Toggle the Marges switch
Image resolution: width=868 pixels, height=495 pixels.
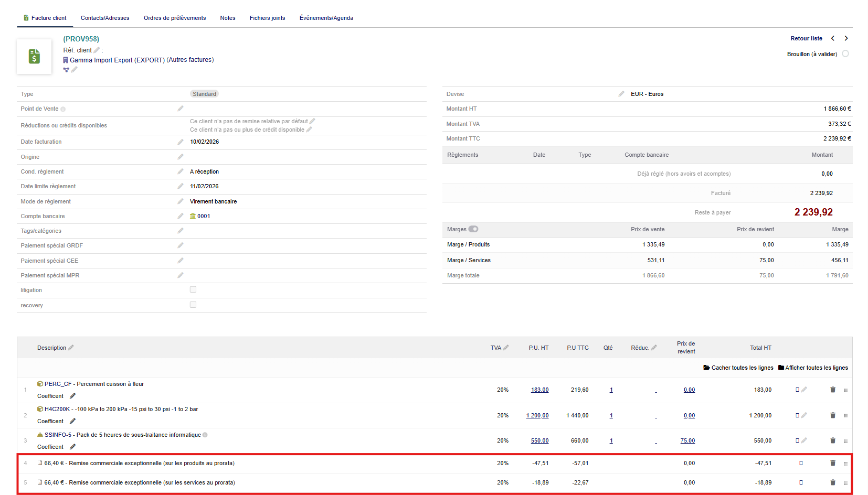click(x=473, y=229)
